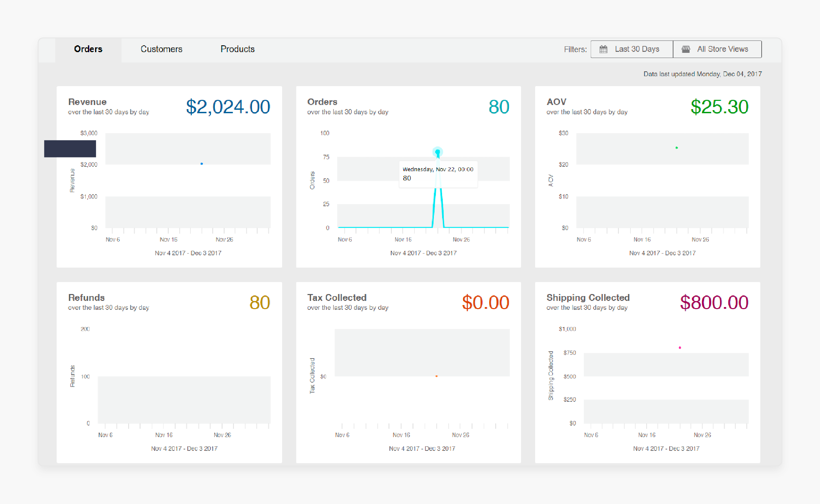Viewport: 820px width, 504px height.
Task: Click the data last updated date text
Action: click(x=703, y=74)
